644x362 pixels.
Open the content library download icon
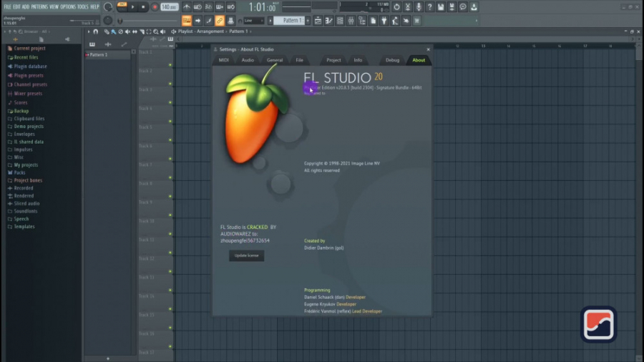click(474, 7)
